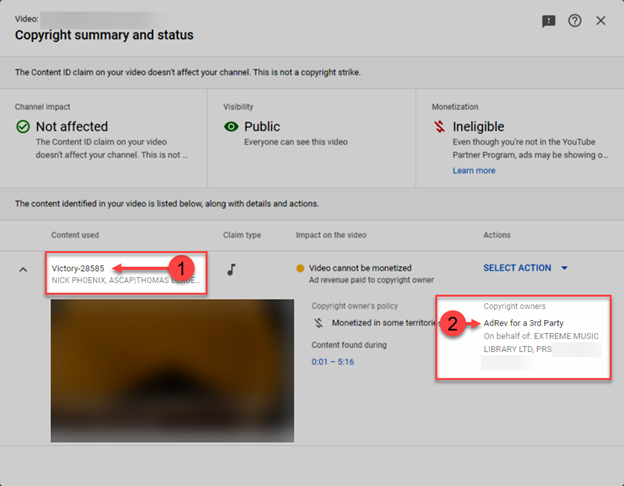Click the orange status dot icon
This screenshot has height=486, width=624.
pyautogui.click(x=299, y=268)
